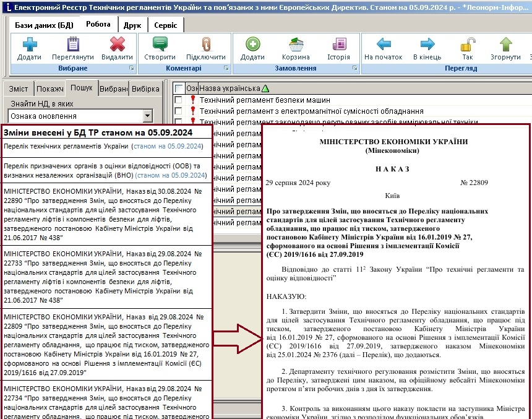Screen dimensions: 532x419
Task: Click the blue plus Додати icon in Вибране
Action: click(30, 45)
